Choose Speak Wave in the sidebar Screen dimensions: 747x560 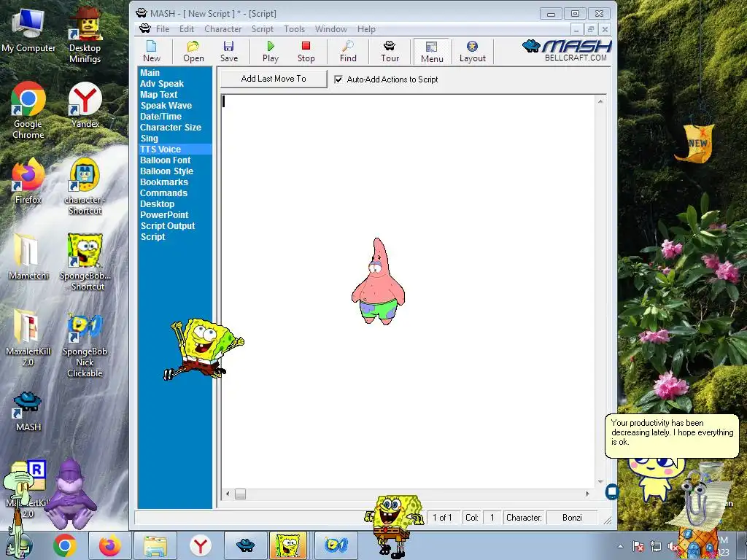(166, 106)
